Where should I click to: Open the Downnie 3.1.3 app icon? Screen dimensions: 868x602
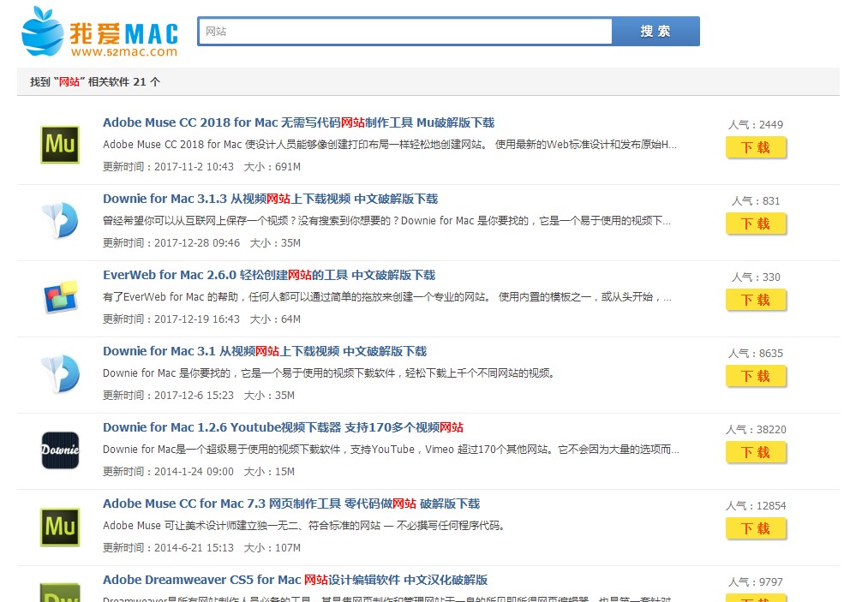60,220
